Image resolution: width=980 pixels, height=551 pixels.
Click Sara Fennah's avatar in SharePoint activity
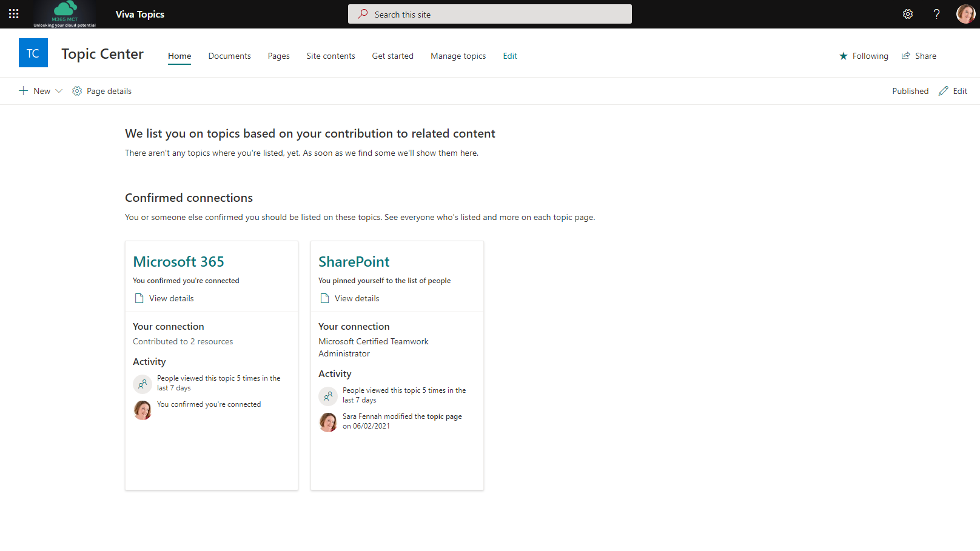(x=328, y=422)
